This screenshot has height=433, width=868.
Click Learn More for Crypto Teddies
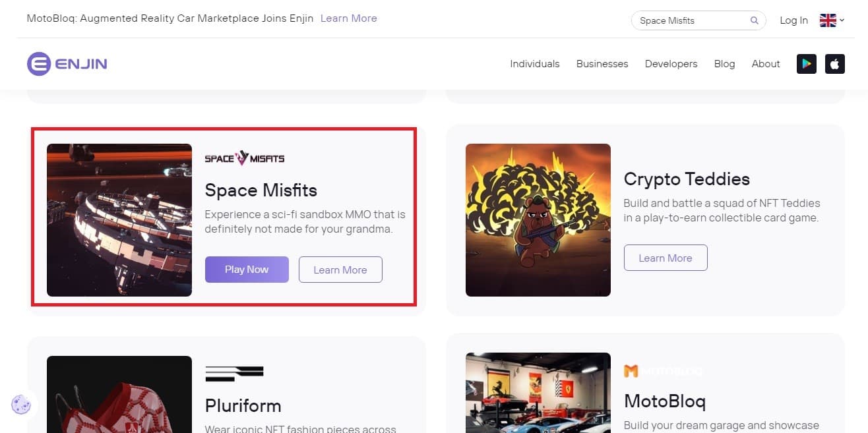point(666,258)
